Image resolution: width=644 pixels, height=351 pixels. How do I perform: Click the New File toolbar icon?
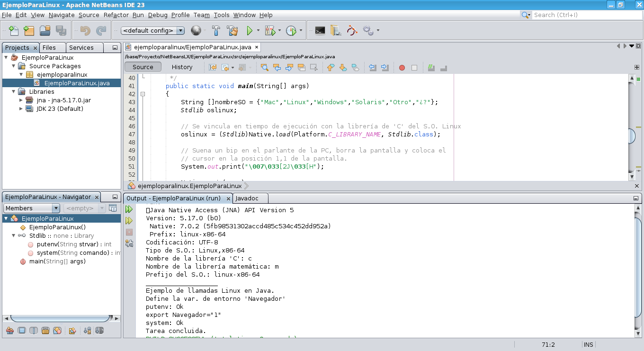coord(14,31)
